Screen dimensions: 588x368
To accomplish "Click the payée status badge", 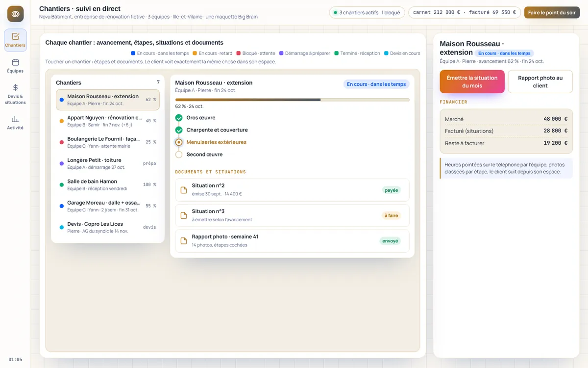I will point(391,190).
